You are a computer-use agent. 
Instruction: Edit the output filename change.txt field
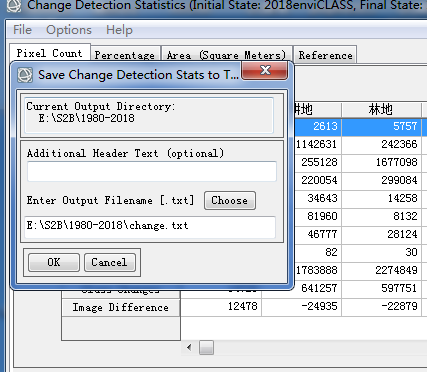(x=150, y=227)
